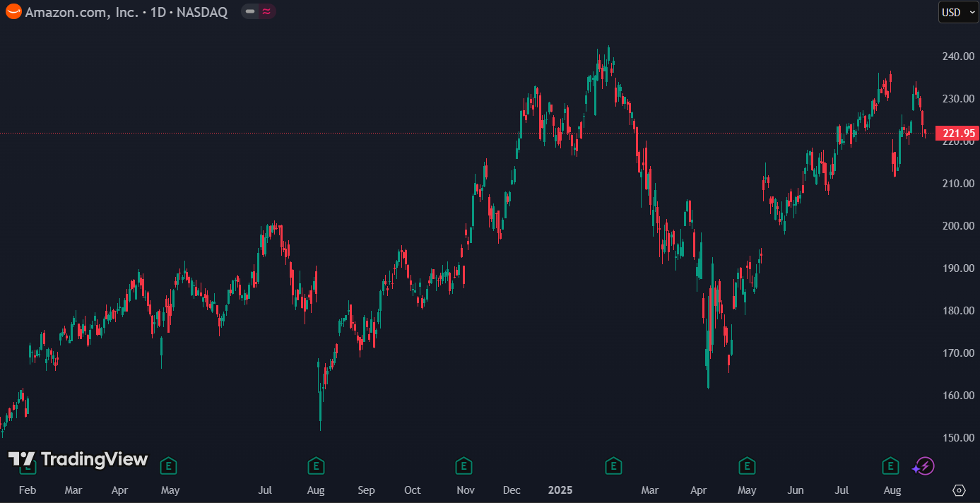980x503 pixels.
Task: Open chart settings via hexagon gear icon
Action: [x=959, y=490]
